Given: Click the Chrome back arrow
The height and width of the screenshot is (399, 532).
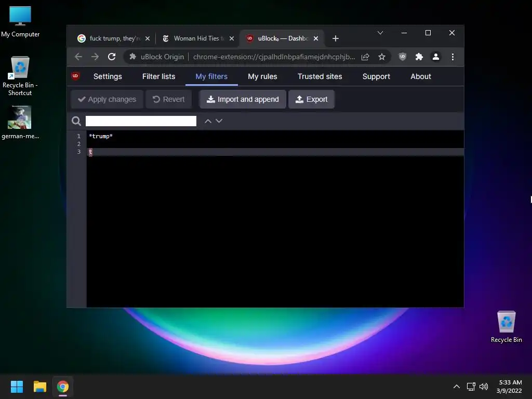Looking at the screenshot, I should (x=78, y=57).
